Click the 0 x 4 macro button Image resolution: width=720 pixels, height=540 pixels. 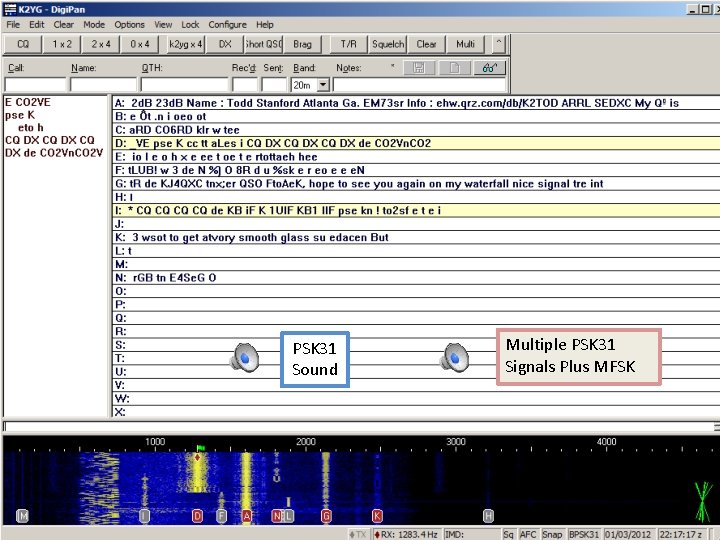tap(140, 44)
